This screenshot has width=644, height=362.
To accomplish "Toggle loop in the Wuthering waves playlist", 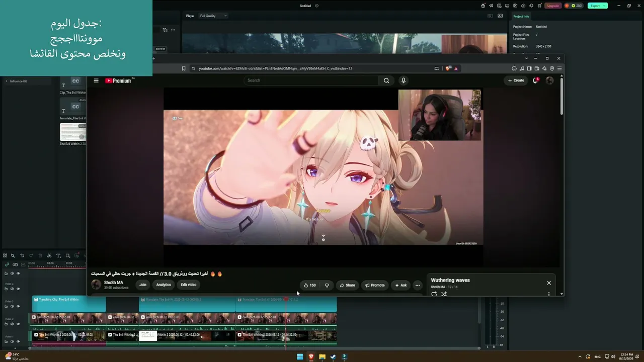I will [434, 294].
